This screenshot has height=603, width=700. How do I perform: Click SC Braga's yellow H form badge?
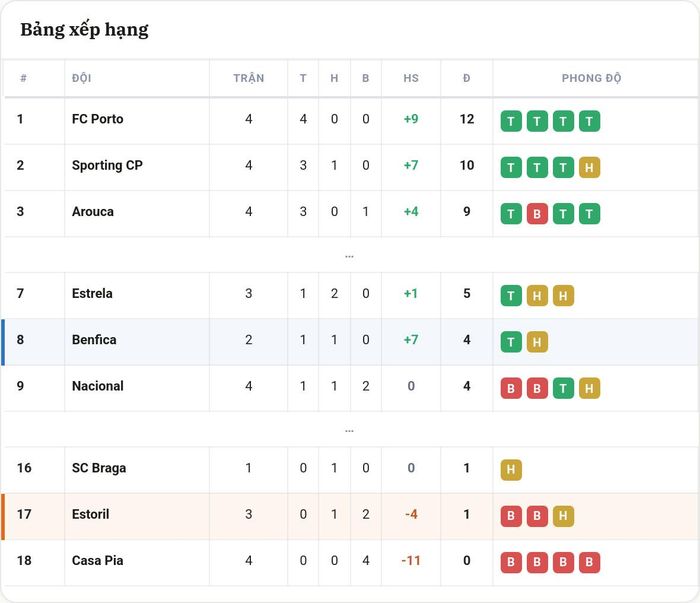pyautogui.click(x=511, y=470)
